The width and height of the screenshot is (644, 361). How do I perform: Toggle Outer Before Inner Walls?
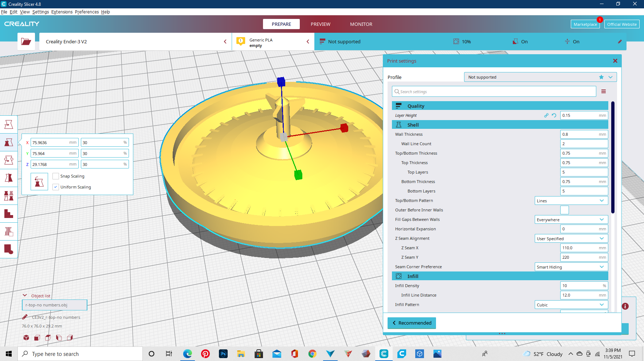[x=564, y=210]
